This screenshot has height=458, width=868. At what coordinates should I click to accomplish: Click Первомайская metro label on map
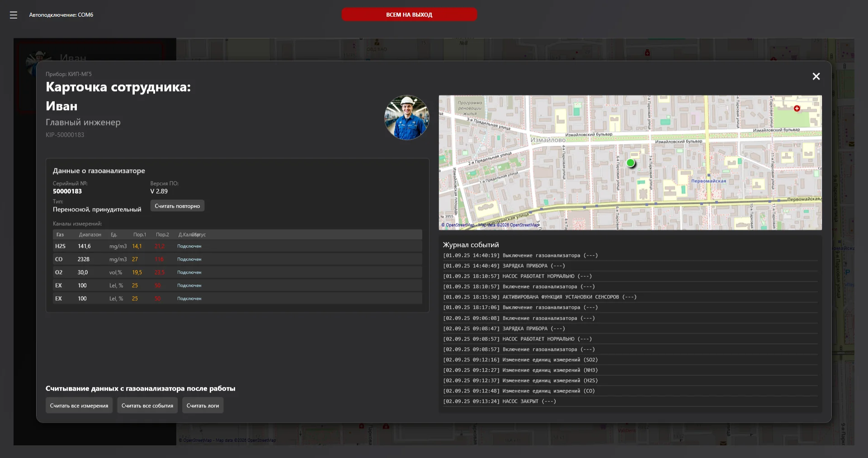pyautogui.click(x=708, y=181)
